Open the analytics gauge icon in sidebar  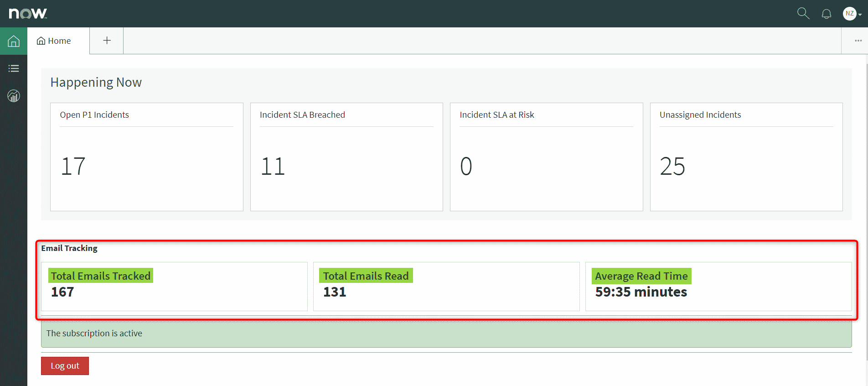14,96
